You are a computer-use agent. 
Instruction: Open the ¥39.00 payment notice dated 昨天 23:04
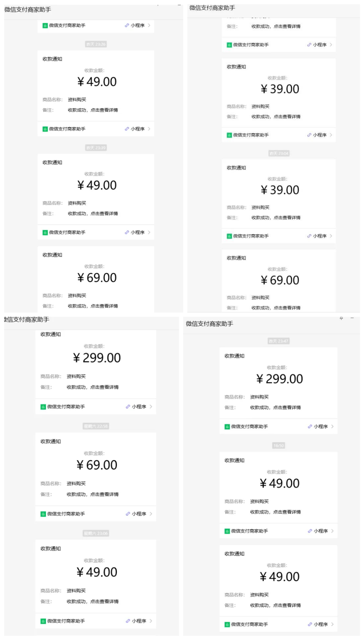[279, 194]
